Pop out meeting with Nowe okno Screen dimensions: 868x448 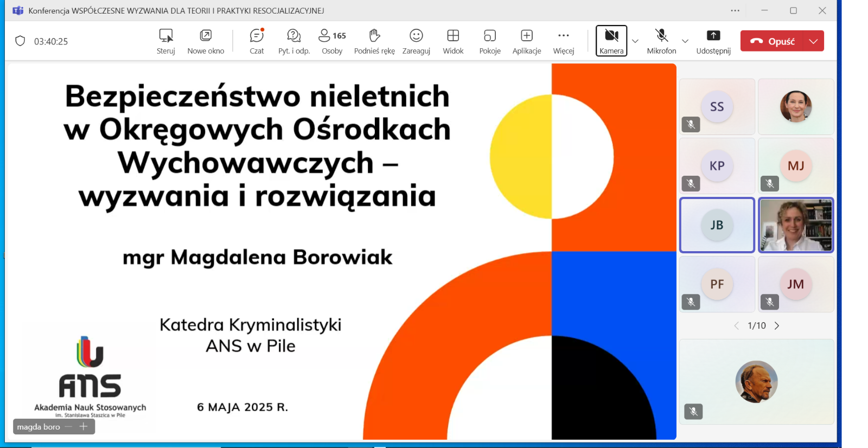tap(206, 41)
